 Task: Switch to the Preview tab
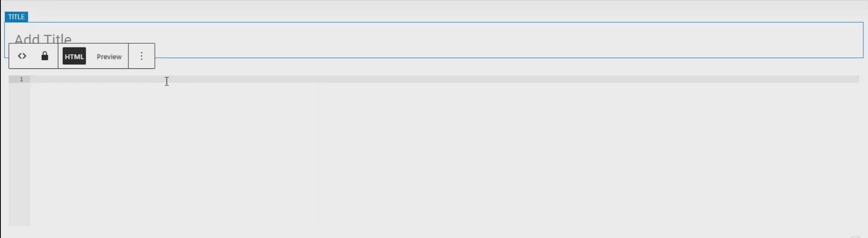point(109,57)
